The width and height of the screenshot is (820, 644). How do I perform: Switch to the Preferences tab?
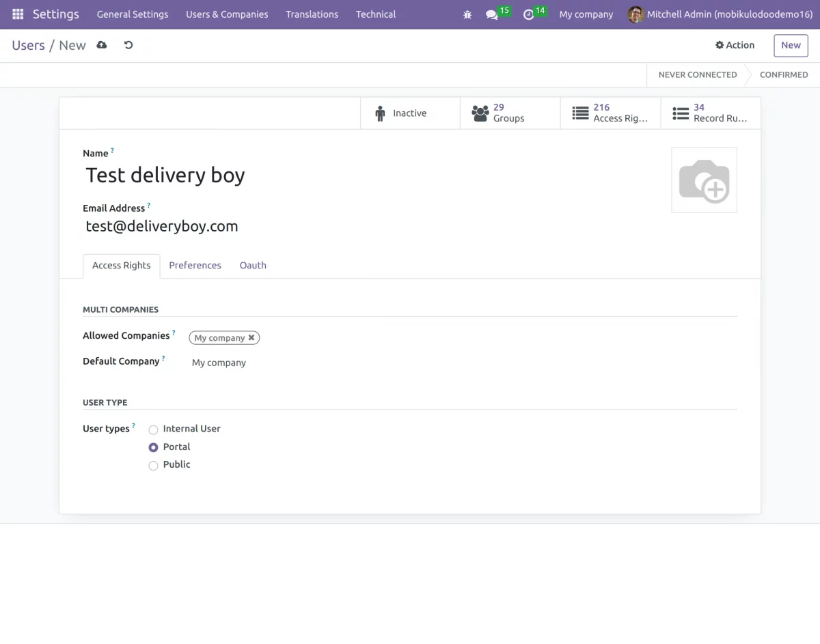point(195,266)
